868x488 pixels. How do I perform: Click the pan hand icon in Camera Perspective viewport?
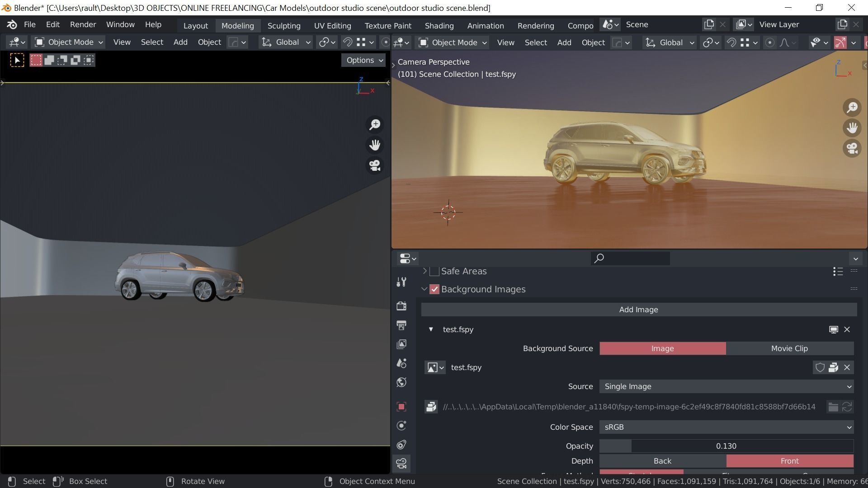point(852,128)
